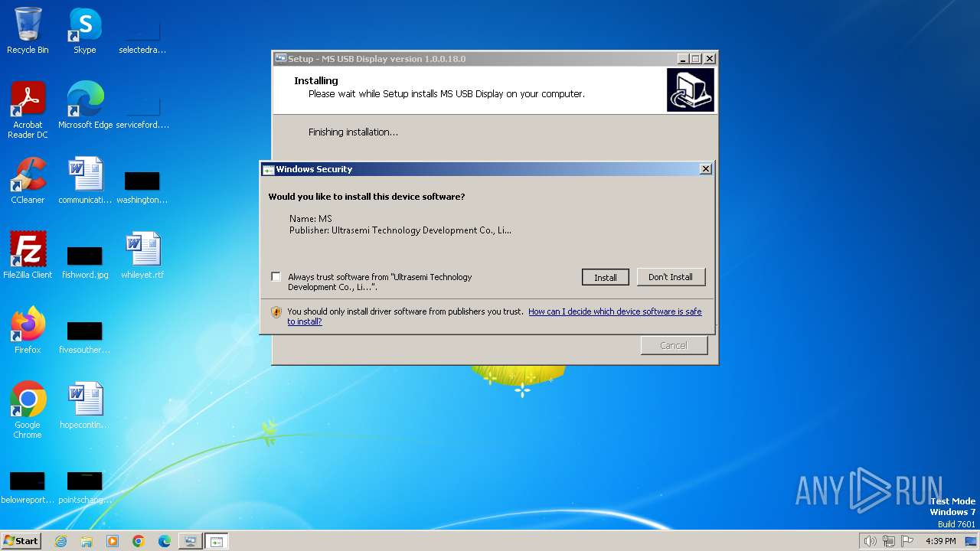Click the 'Publisher: Ultrasemi Technology' text
This screenshot has width=980, height=551.
400,230
